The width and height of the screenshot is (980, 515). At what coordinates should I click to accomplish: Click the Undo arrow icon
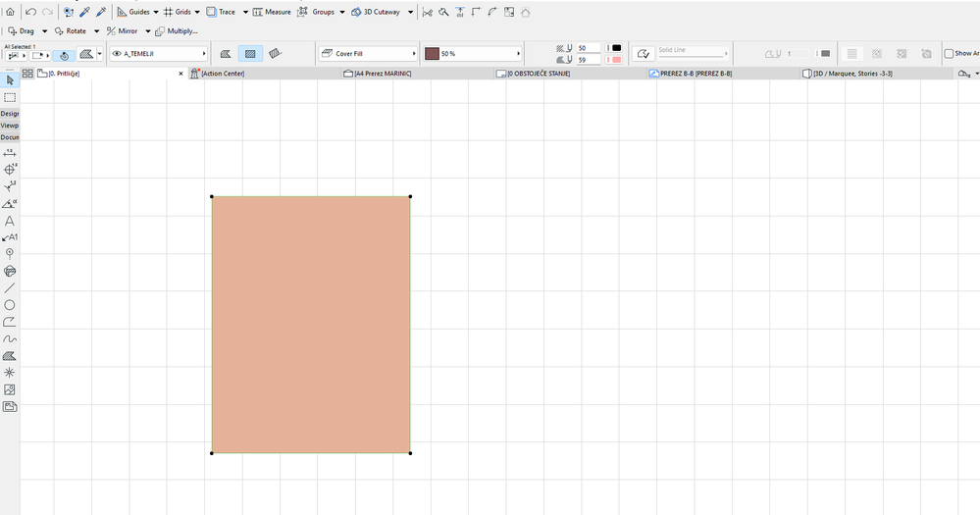coord(30,12)
